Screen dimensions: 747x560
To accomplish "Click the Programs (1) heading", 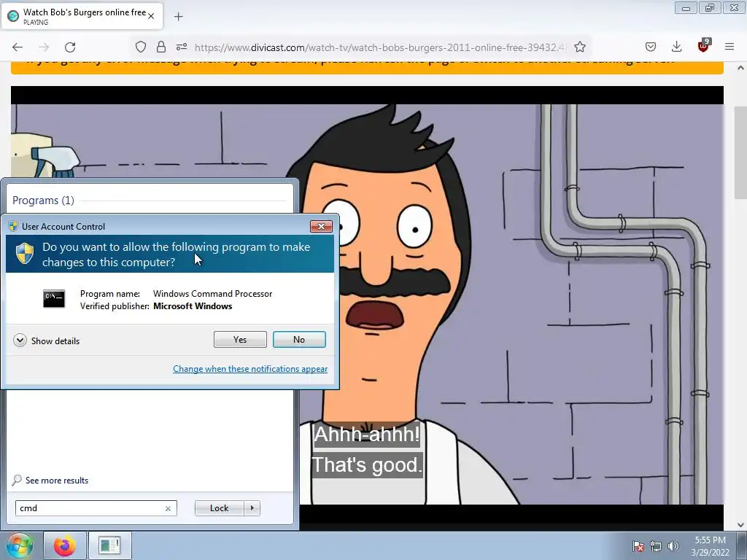I will click(x=43, y=200).
